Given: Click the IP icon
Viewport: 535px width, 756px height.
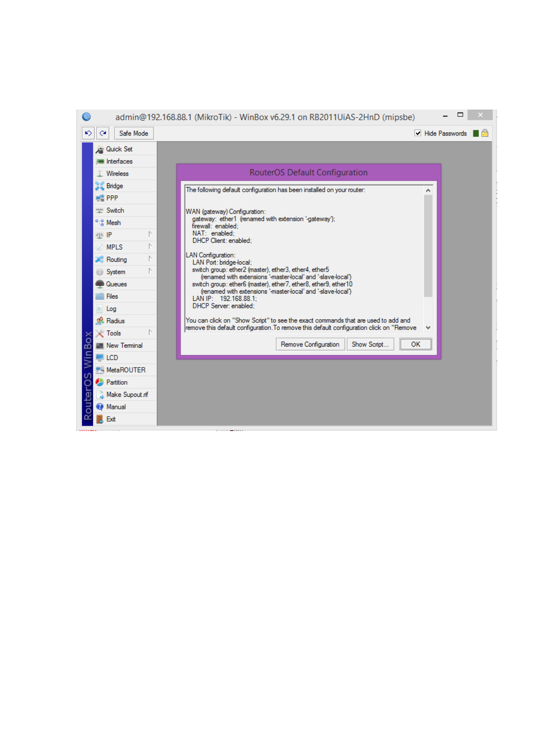Looking at the screenshot, I should pos(100,235).
